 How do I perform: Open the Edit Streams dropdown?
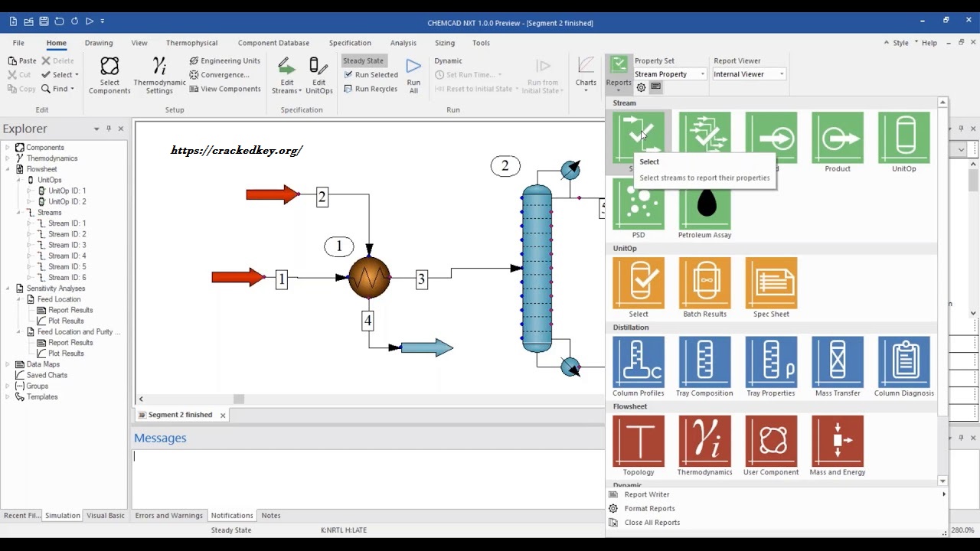click(286, 76)
